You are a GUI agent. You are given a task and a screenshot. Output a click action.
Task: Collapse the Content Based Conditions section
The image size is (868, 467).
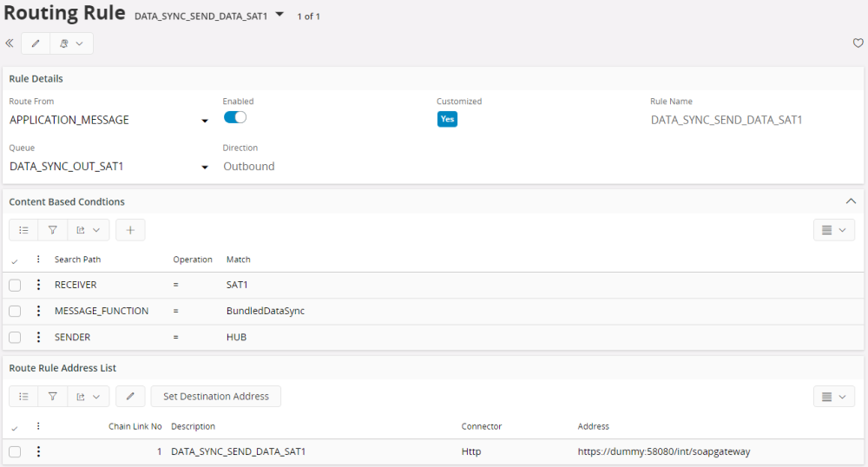point(851,201)
